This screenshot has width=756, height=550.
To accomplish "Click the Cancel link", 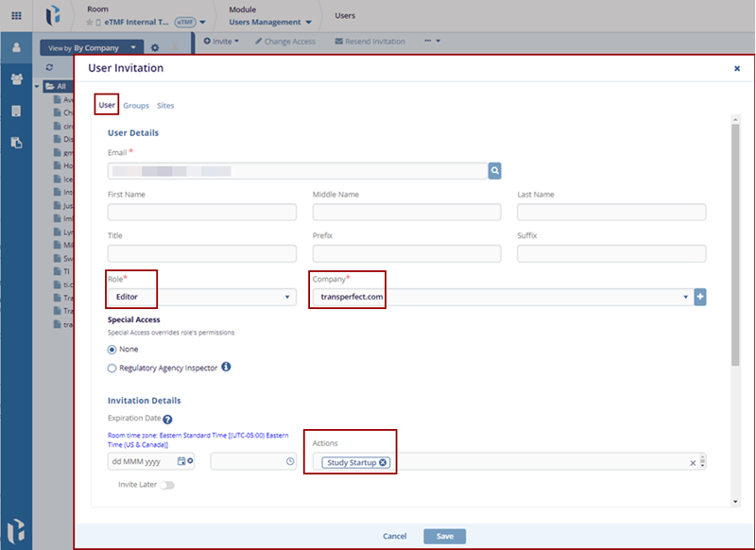I will click(395, 536).
